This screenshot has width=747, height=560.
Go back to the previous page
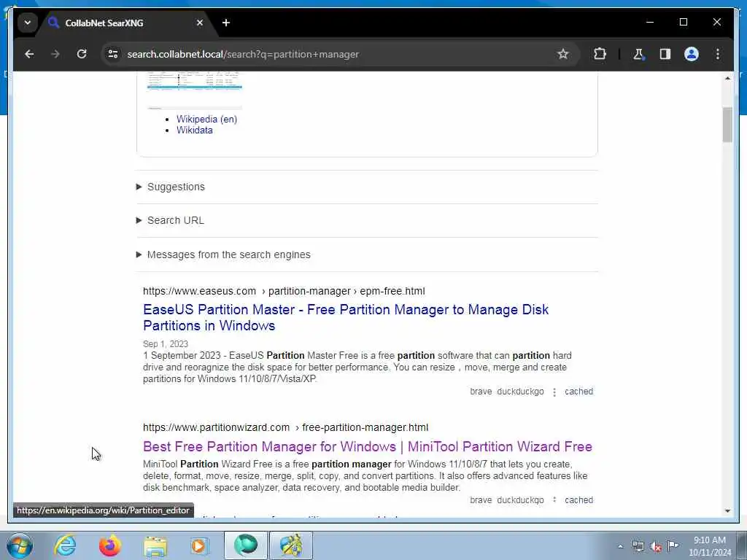29,54
